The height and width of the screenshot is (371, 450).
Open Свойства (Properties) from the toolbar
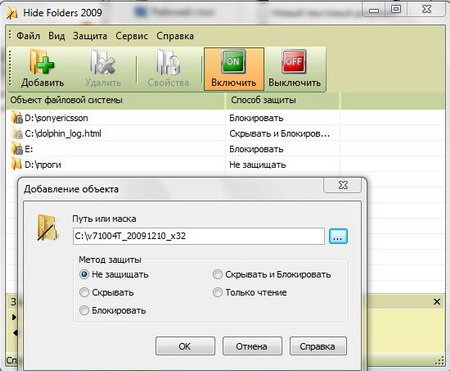click(168, 69)
